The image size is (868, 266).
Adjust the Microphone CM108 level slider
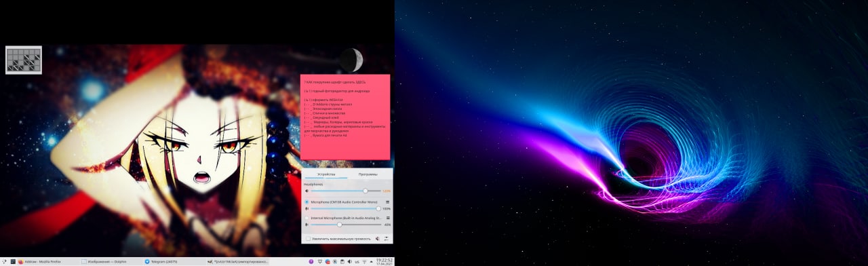(x=345, y=208)
